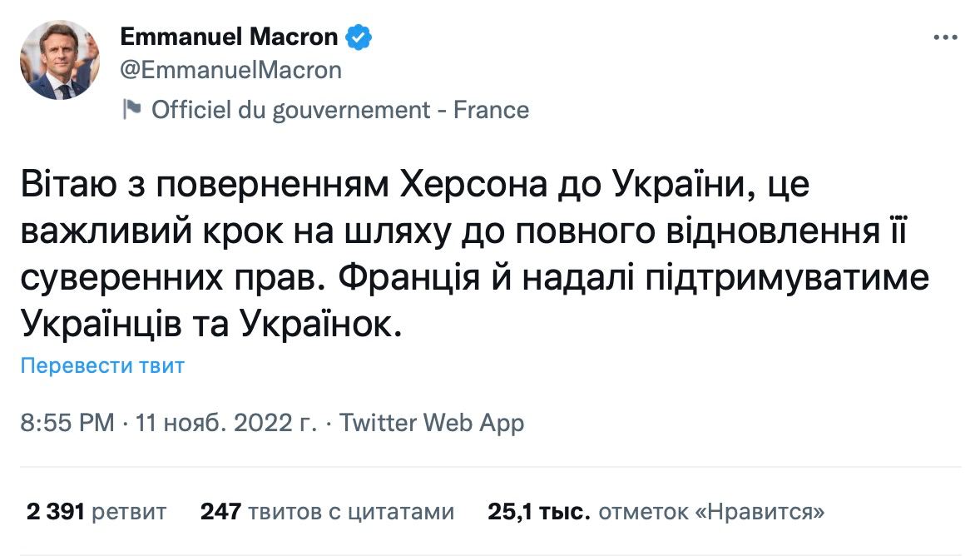Screen dimensions: 980x556
Task: Click the government flag icon
Action: point(131,109)
